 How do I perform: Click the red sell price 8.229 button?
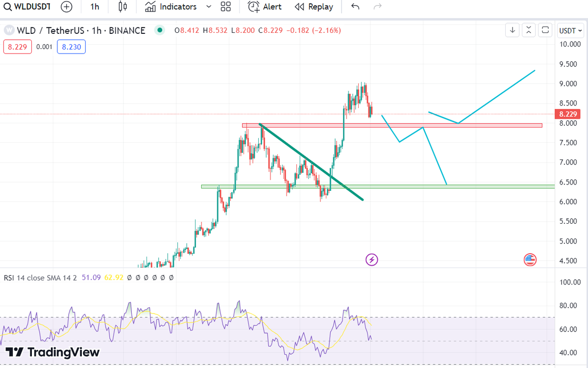pos(18,47)
